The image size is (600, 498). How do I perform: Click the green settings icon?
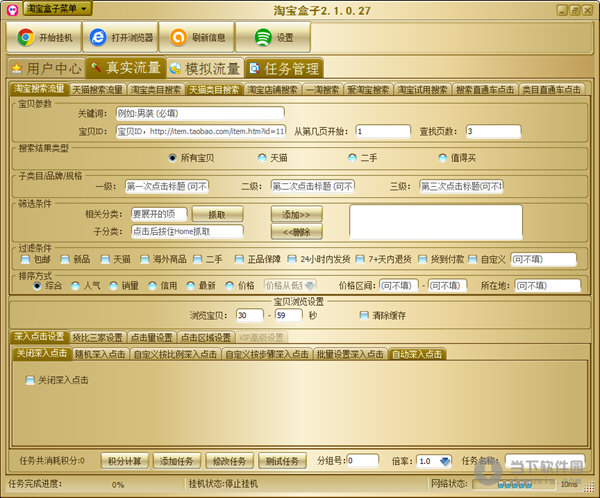coord(263,37)
